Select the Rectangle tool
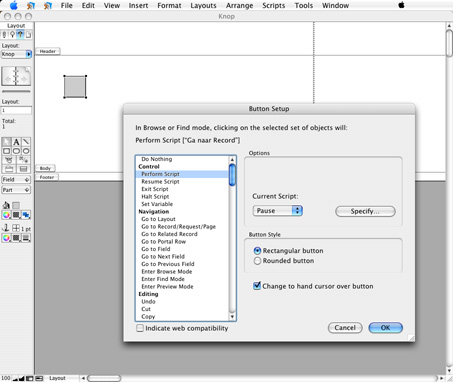The width and height of the screenshot is (453, 382). point(6,151)
